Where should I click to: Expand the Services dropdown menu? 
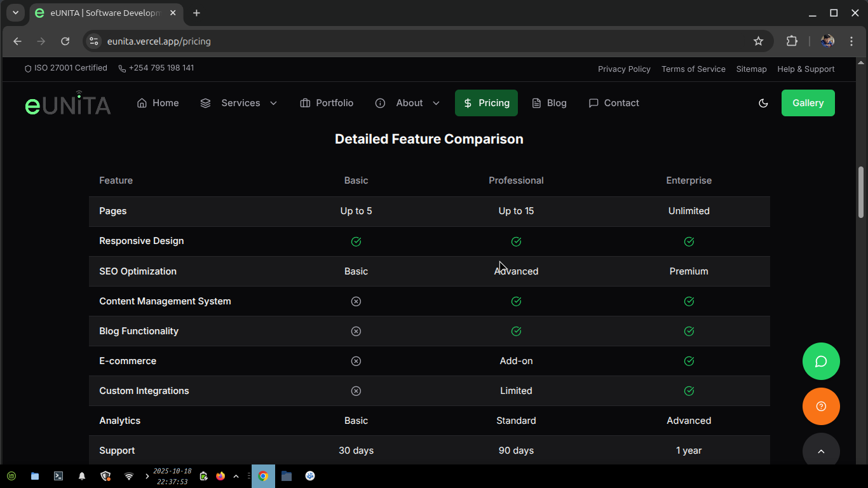239,103
